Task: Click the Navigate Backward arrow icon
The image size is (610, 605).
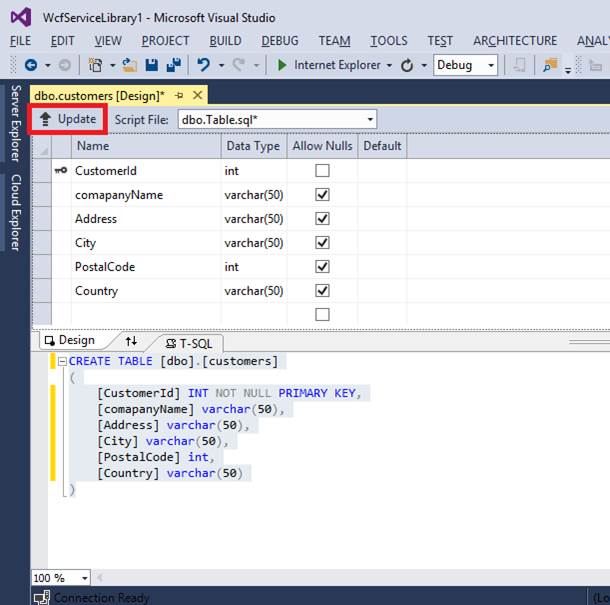Action: pyautogui.click(x=31, y=65)
